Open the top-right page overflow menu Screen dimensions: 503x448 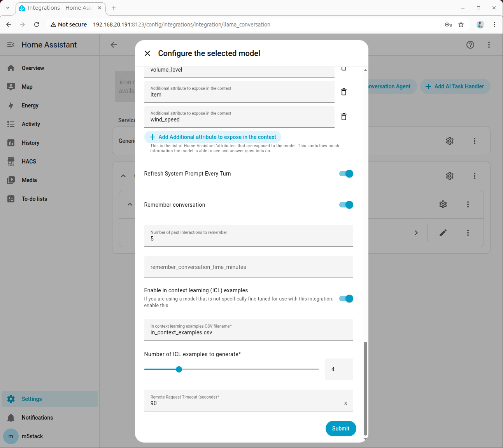(x=489, y=45)
